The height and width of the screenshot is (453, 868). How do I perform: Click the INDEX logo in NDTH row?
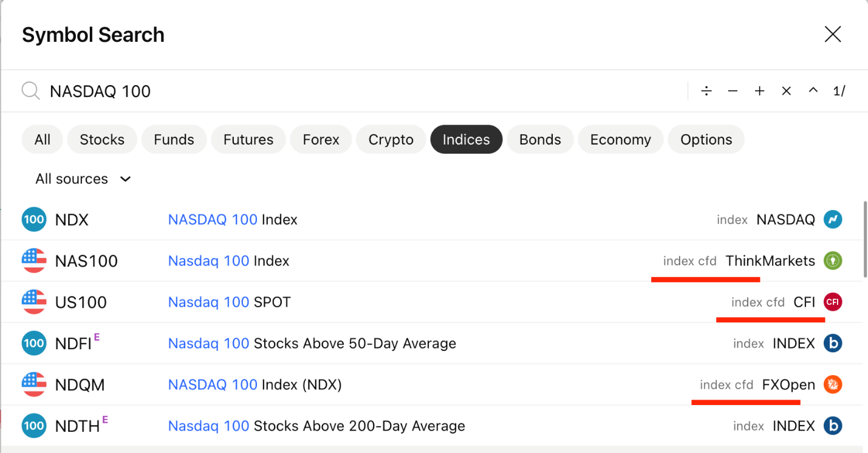click(833, 426)
